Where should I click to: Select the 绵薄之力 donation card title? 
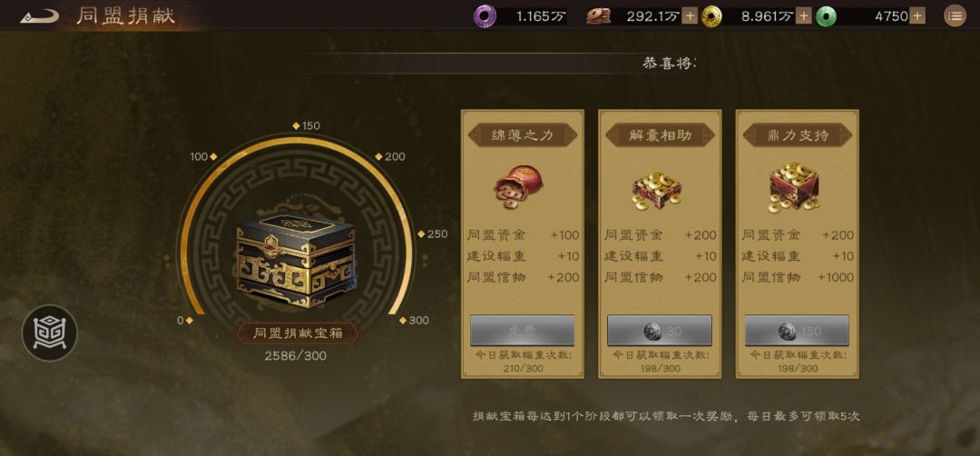pyautogui.click(x=523, y=135)
